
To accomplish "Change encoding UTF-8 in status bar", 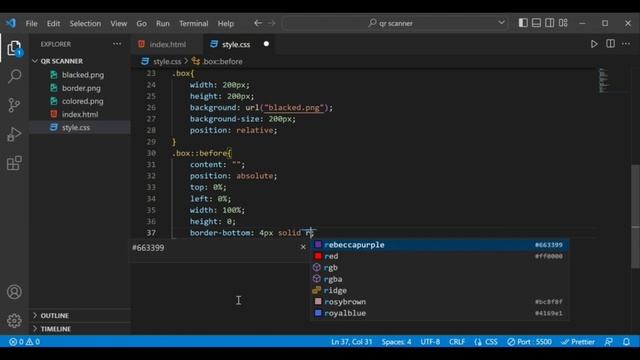I will (x=430, y=342).
